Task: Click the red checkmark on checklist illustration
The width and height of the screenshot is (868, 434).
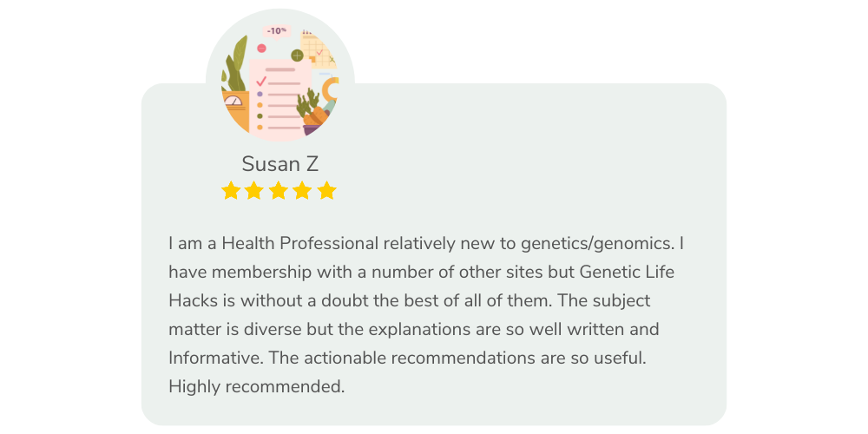Action: pyautogui.click(x=261, y=82)
